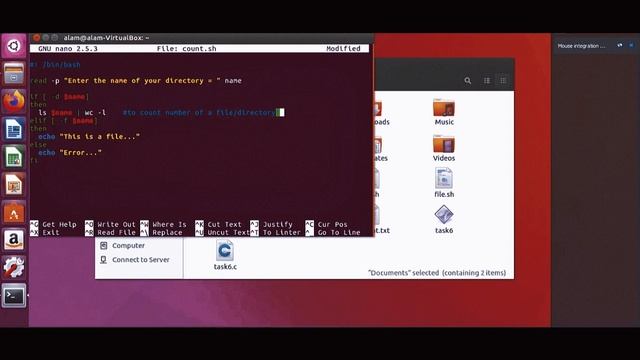Click the Justify shortcut in nano
Screen dimensions: 640x360
coord(271,224)
